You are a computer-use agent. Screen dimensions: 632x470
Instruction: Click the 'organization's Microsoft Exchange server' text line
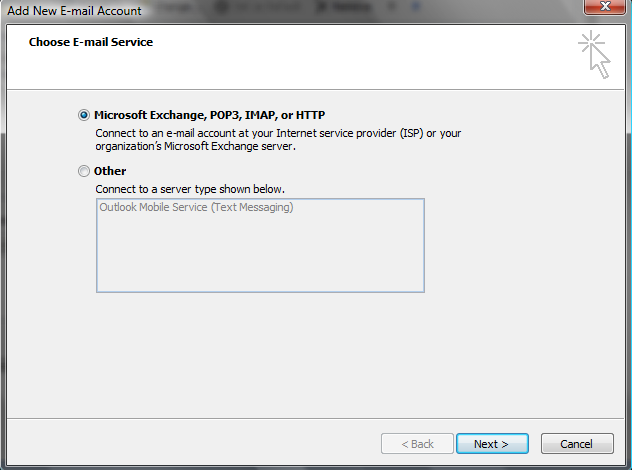[196, 146]
